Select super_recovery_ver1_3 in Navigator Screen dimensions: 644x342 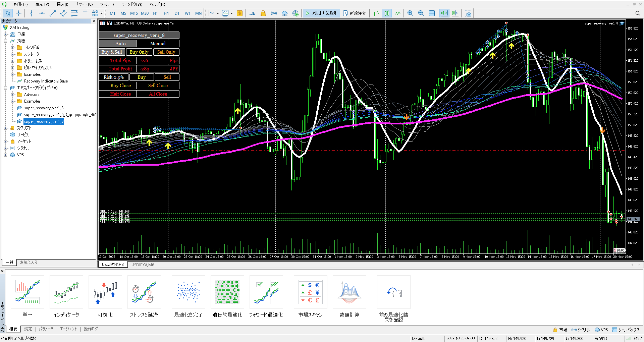tap(44, 108)
